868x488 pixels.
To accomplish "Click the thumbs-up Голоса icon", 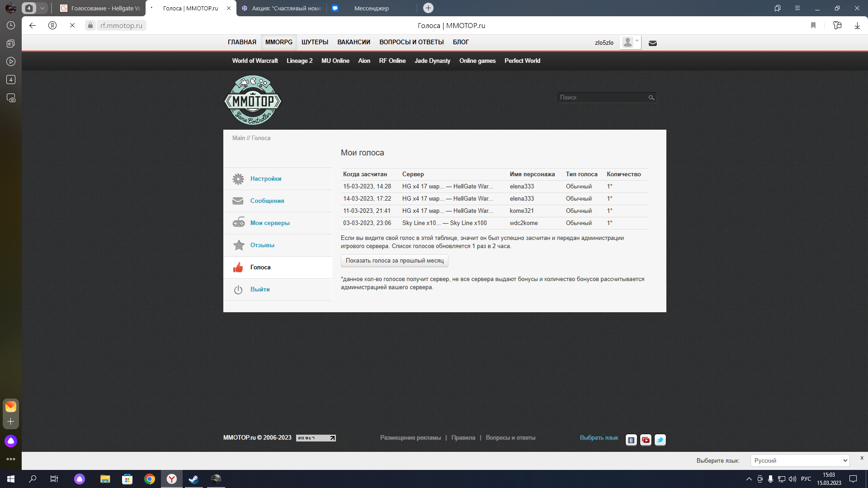I will click(x=238, y=267).
